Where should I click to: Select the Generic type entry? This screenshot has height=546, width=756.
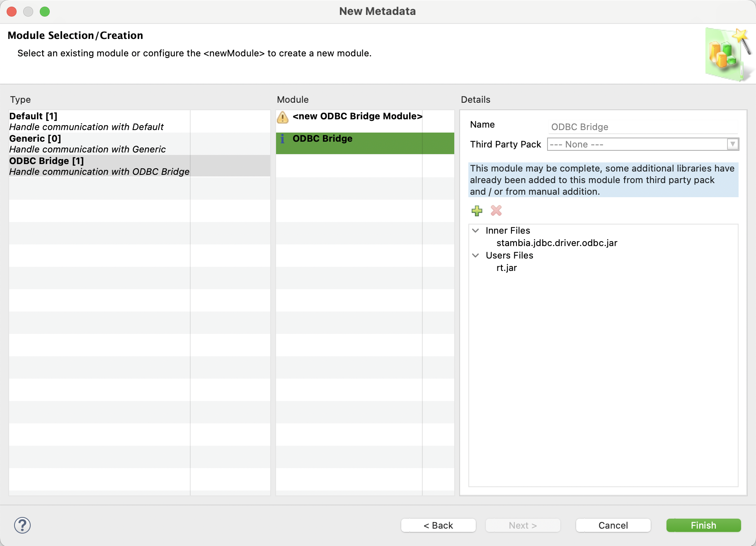(83, 143)
